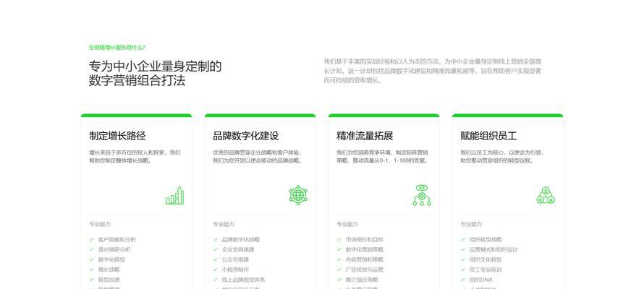Click the 品牌数字化战略 list item
This screenshot has height=289, width=644.
click(x=241, y=239)
